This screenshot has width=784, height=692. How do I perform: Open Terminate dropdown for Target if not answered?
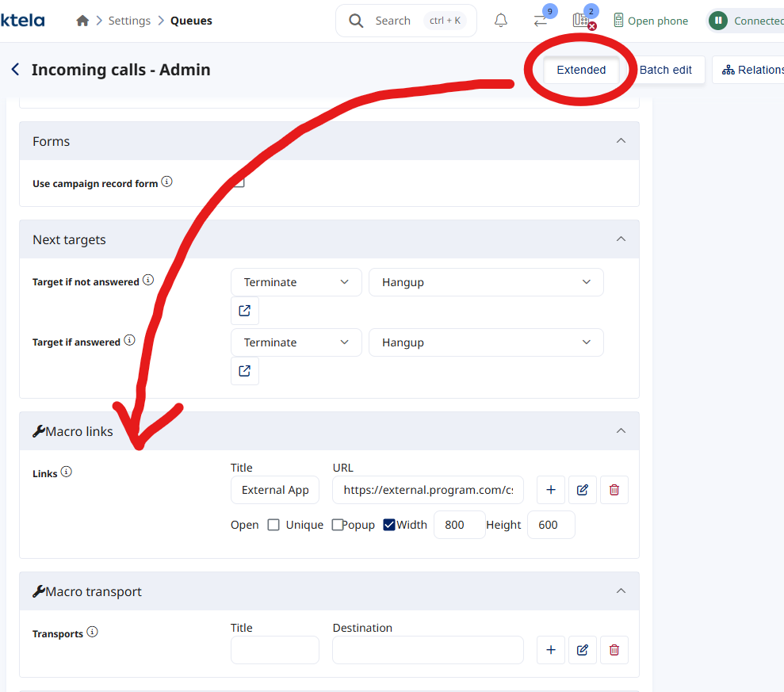point(296,282)
